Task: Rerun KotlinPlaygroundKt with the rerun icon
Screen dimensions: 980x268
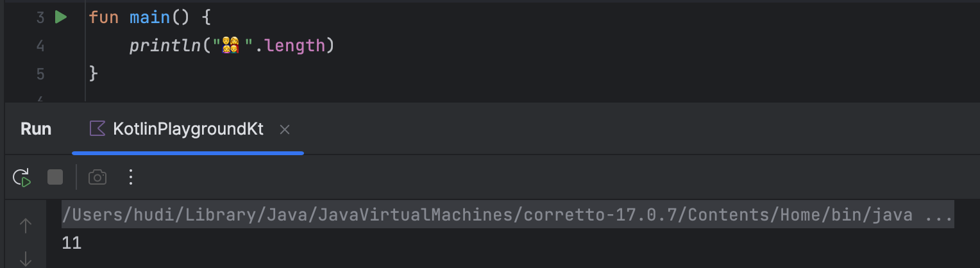Action: click(22, 177)
